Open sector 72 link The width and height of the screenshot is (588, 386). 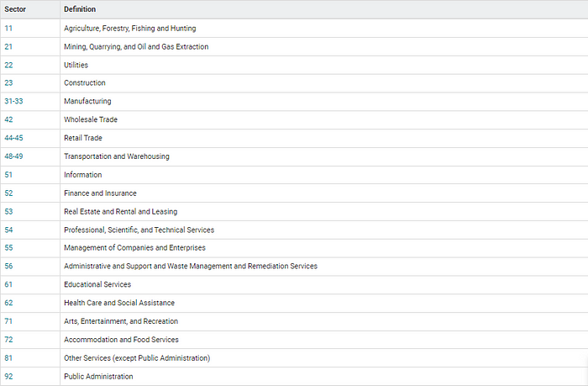pyautogui.click(x=8, y=340)
